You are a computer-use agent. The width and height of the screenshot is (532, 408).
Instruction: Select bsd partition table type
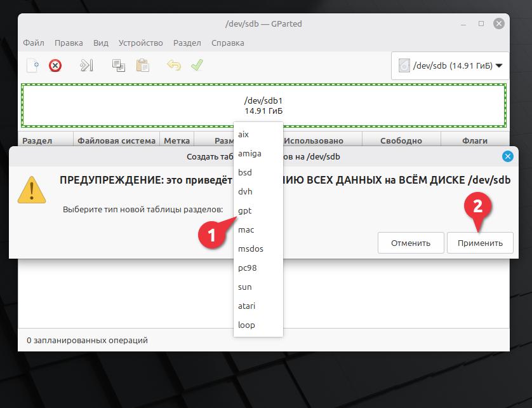(258, 172)
